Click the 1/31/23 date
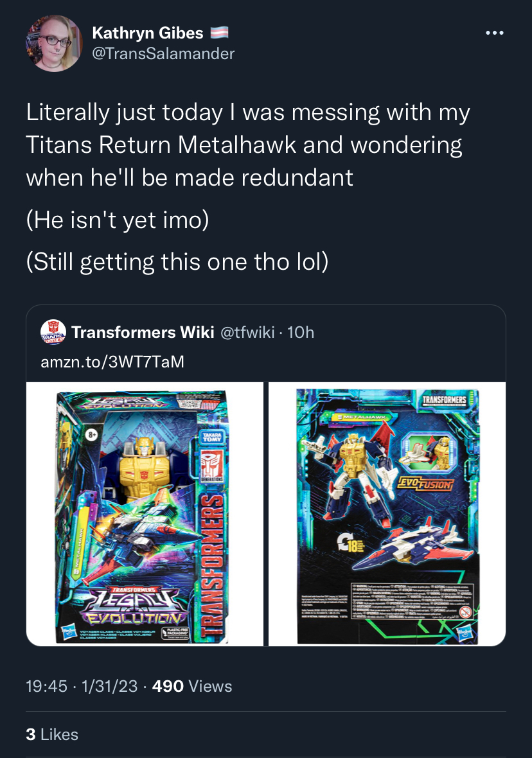This screenshot has height=758, width=532. pyautogui.click(x=110, y=686)
